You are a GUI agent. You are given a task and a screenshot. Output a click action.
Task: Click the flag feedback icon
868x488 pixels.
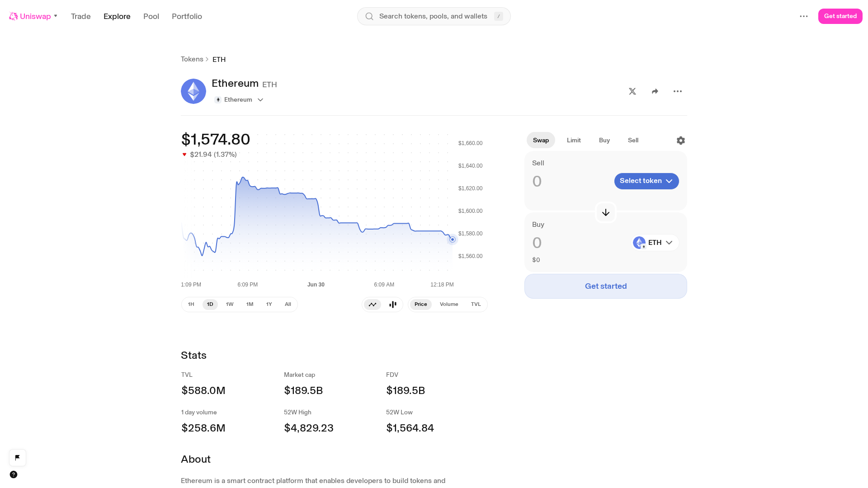pyautogui.click(x=18, y=457)
